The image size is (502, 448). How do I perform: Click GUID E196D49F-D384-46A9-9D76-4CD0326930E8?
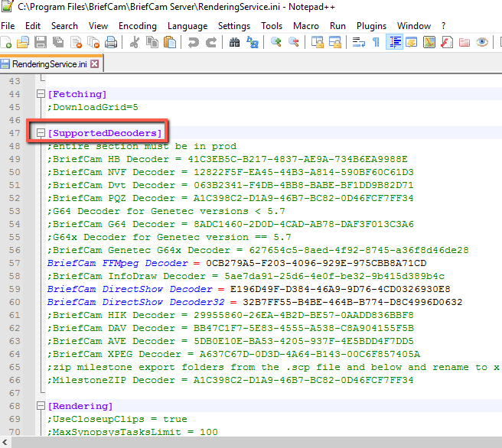340,289
